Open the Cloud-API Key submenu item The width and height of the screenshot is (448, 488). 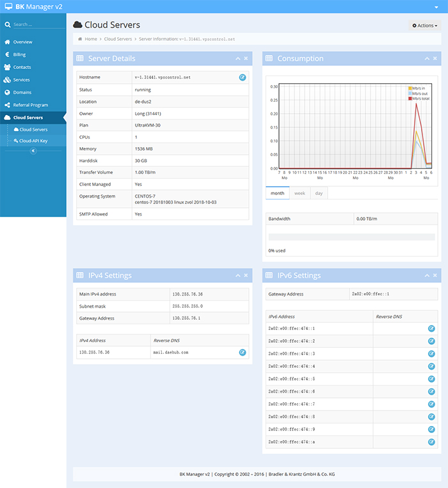click(33, 141)
